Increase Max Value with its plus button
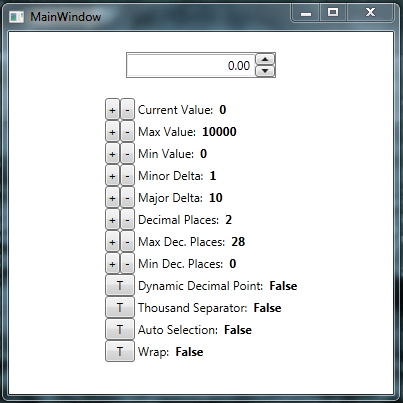The height and width of the screenshot is (403, 403). pos(112,131)
